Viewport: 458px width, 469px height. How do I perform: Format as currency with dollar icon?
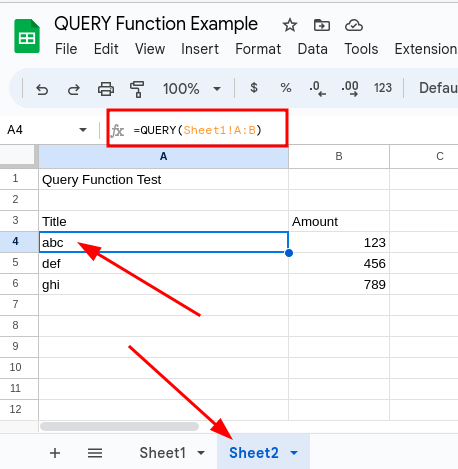(254, 88)
